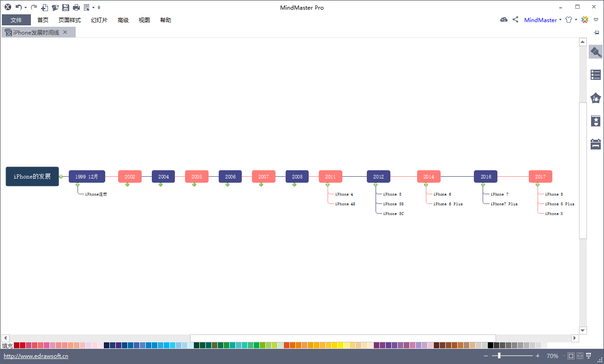Click the share icon
This screenshot has width=604, height=364.
coord(515,19)
